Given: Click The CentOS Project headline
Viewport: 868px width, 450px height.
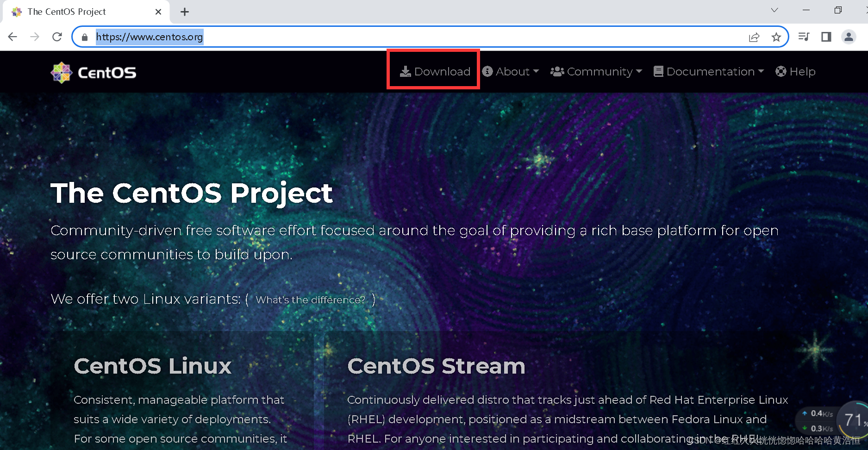Looking at the screenshot, I should click(192, 193).
